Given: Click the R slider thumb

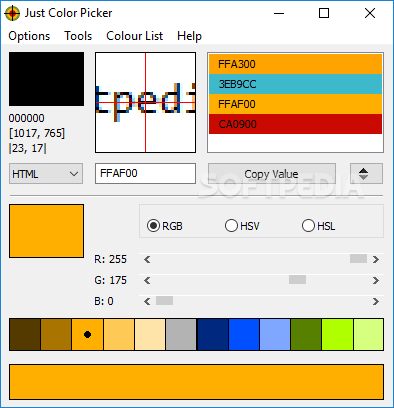Looking at the screenshot, I should pos(358,259).
